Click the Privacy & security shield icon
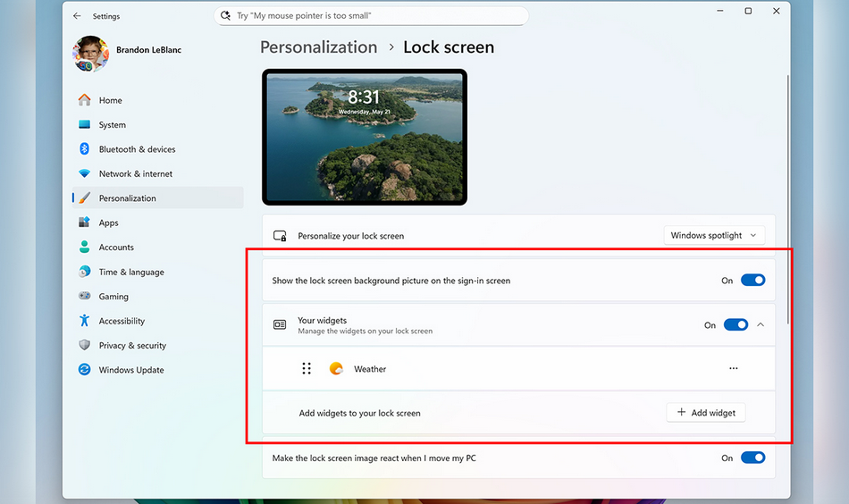Viewport: 849px width, 504px height. point(85,345)
